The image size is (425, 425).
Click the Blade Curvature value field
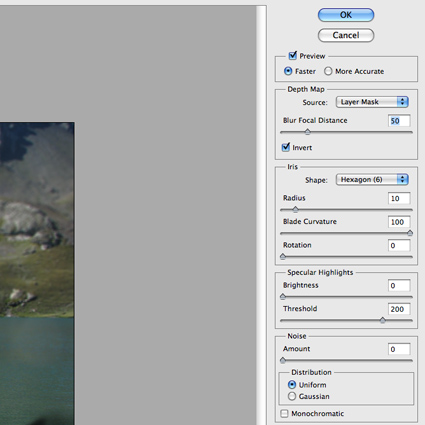tap(399, 222)
